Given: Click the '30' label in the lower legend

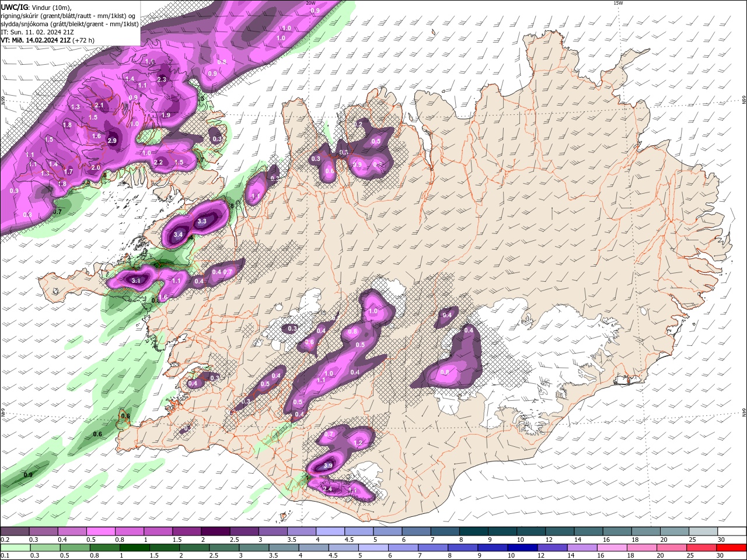Looking at the screenshot, I should 721,556.
